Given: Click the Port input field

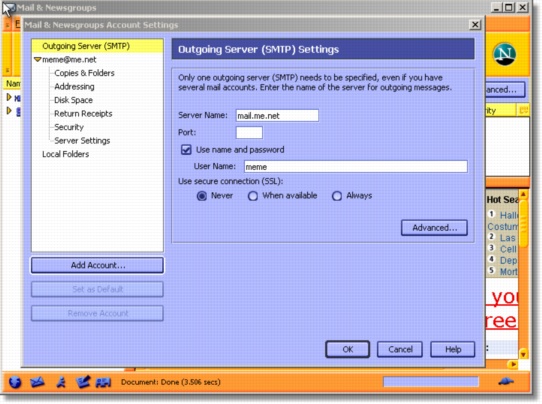Looking at the screenshot, I should point(249,132).
